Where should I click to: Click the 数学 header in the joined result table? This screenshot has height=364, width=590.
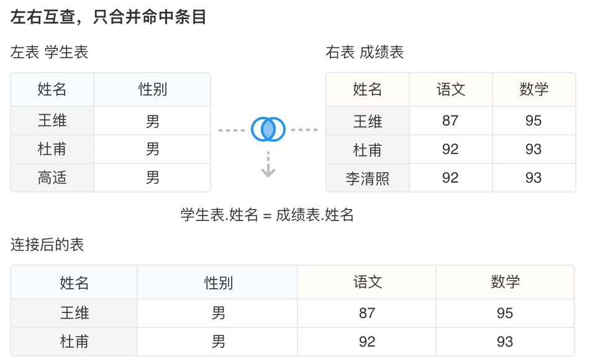(x=505, y=283)
